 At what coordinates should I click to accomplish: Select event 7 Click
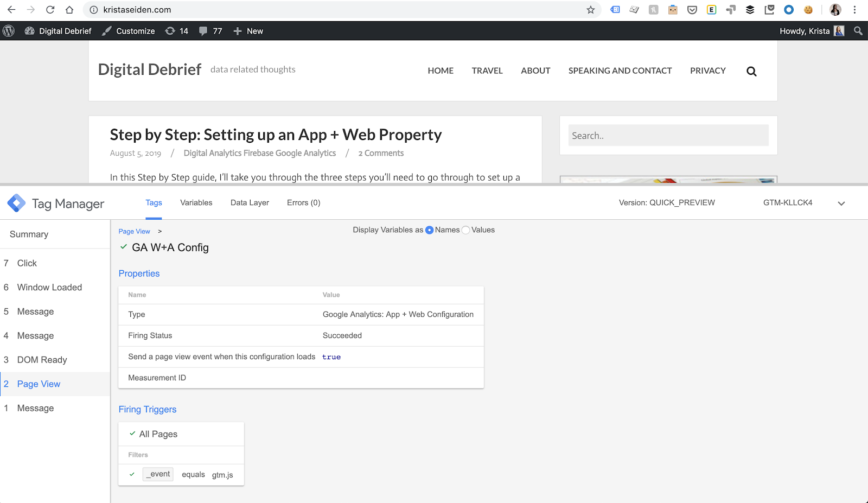(55, 263)
